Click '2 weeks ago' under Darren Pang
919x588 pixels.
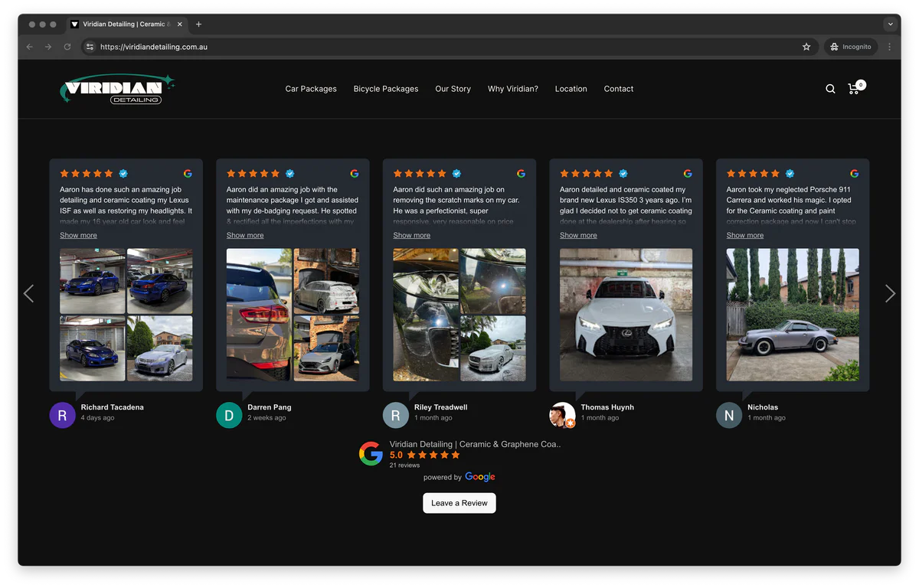[267, 418]
